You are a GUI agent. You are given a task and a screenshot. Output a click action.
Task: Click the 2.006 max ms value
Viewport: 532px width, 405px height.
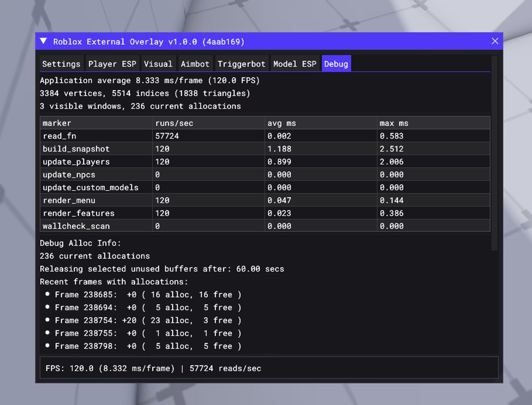click(x=392, y=162)
